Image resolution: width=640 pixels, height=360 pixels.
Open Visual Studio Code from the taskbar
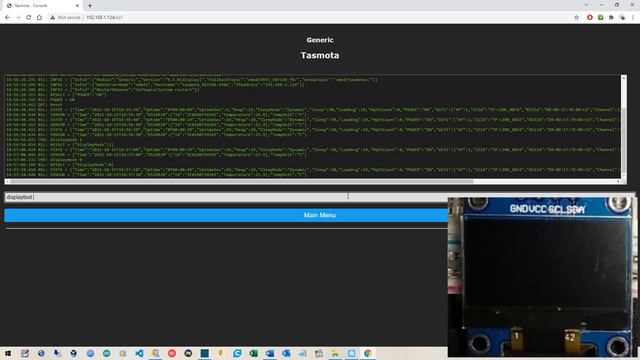139,353
